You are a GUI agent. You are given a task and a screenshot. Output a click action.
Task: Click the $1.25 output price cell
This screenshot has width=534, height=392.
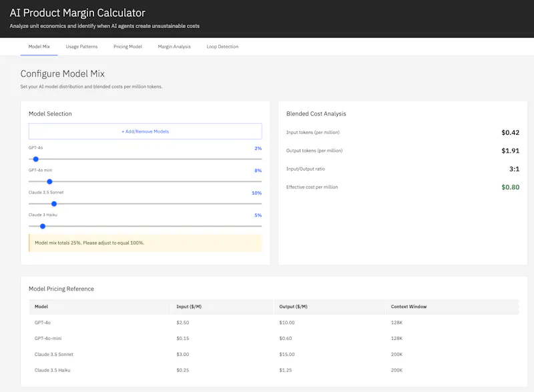pos(286,370)
